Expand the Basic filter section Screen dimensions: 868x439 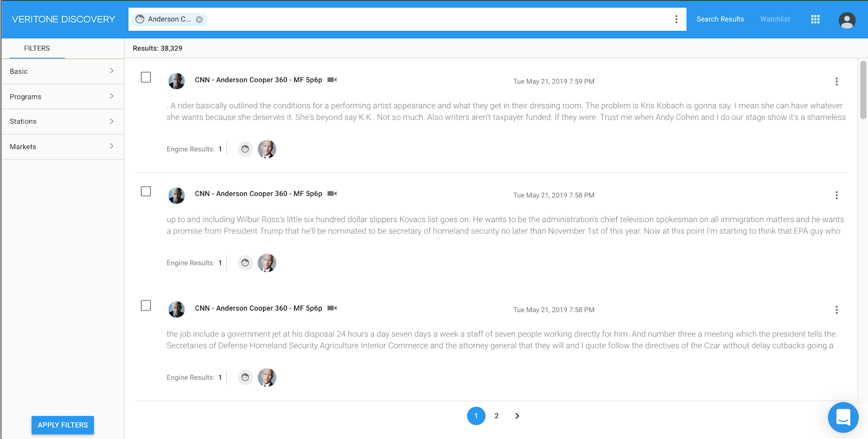62,72
